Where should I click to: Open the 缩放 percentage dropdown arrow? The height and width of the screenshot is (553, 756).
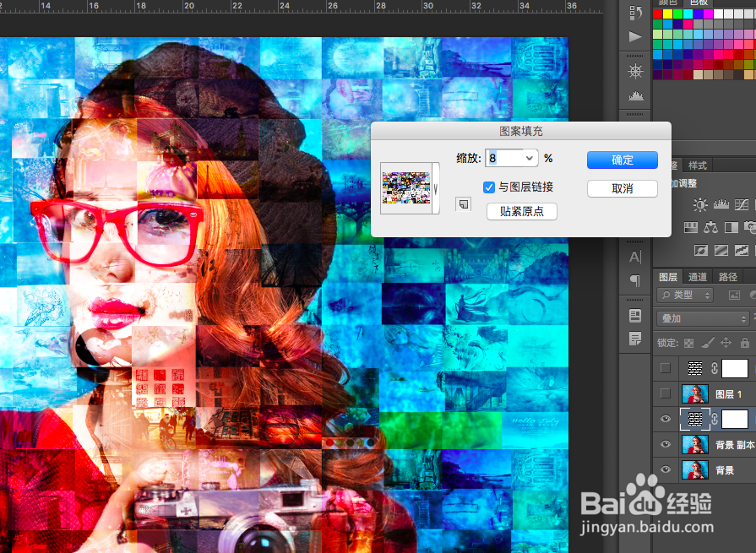click(x=530, y=158)
